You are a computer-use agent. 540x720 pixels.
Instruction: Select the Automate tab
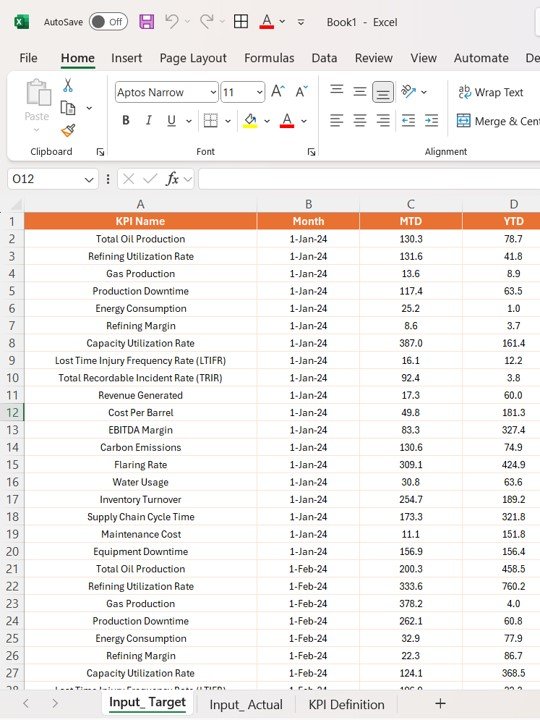[481, 58]
